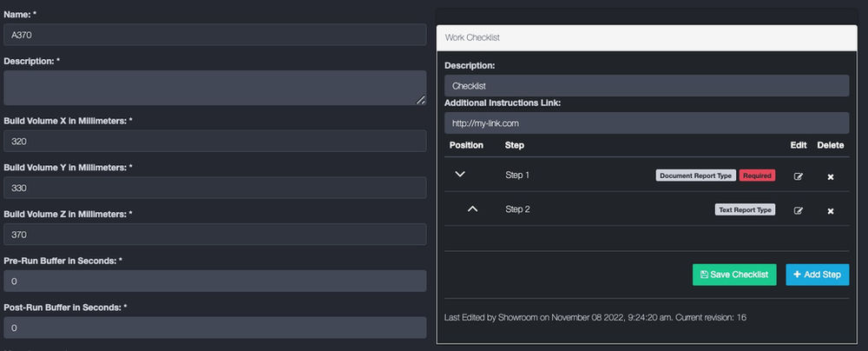868x351 pixels.
Task: Save Checklist with the green button
Action: (x=734, y=275)
